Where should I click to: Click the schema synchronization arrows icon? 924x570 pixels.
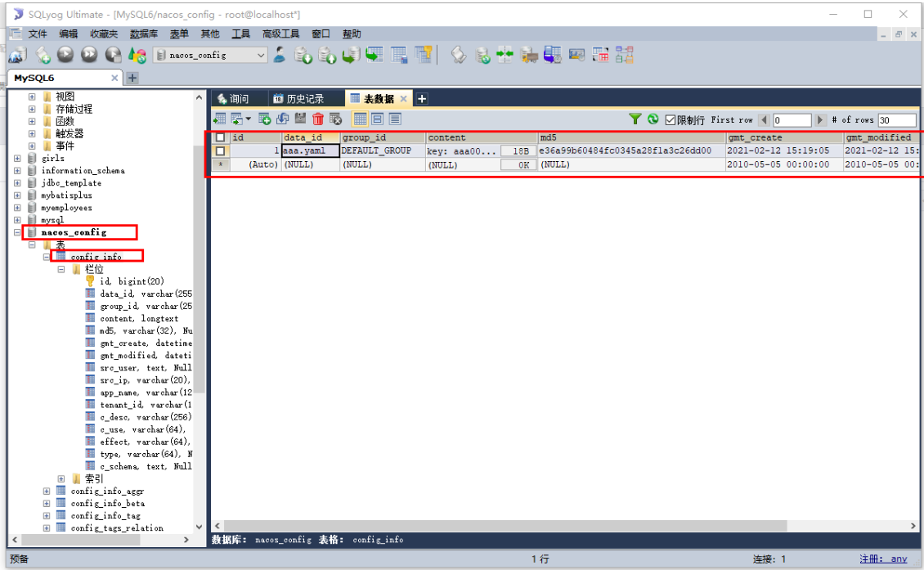pos(505,55)
